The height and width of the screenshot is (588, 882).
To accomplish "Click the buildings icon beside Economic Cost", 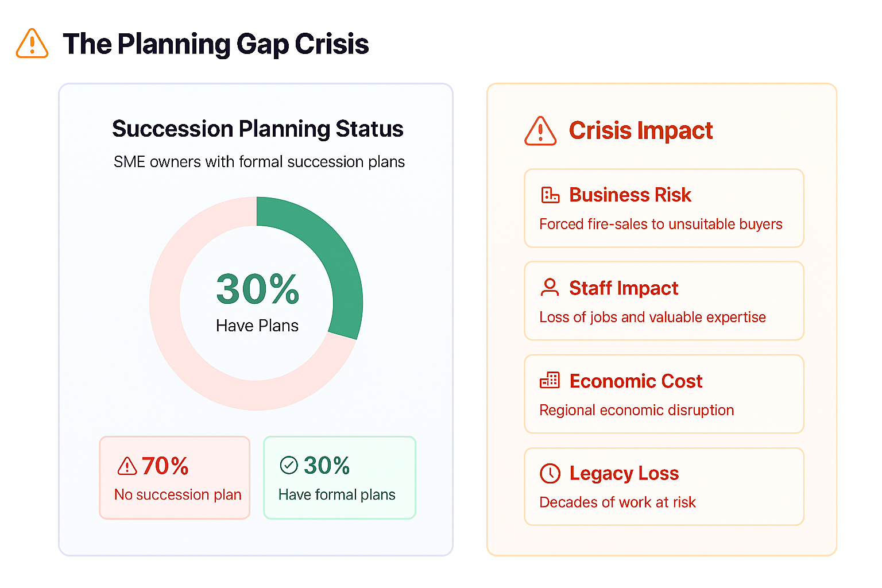I will click(550, 380).
